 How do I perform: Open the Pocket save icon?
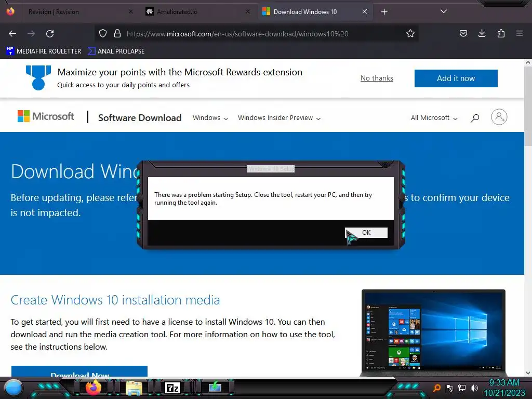[463, 33]
